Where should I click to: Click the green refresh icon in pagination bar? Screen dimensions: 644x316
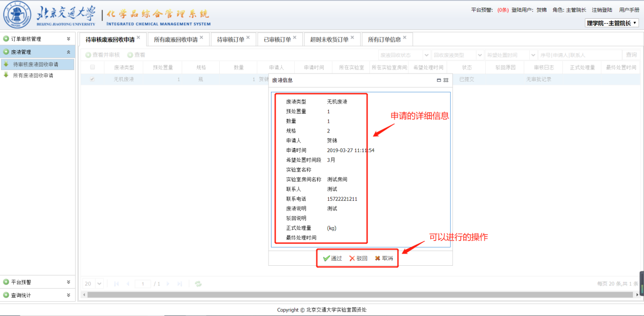pos(198,284)
